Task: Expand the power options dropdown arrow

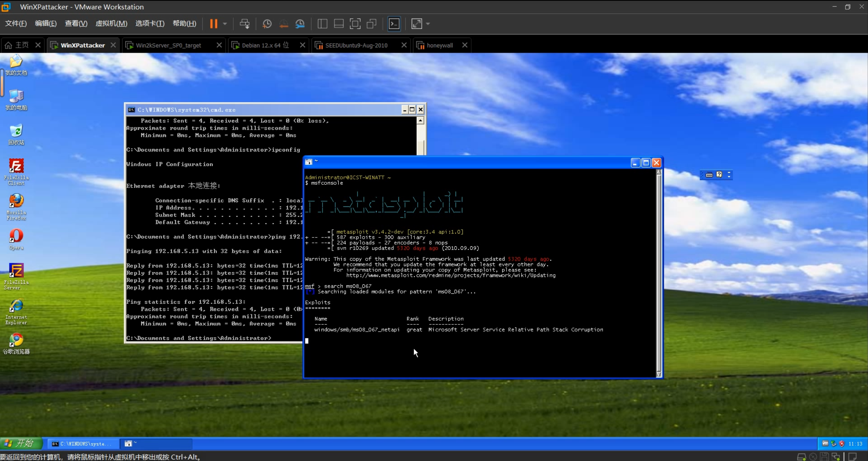Action: click(225, 24)
